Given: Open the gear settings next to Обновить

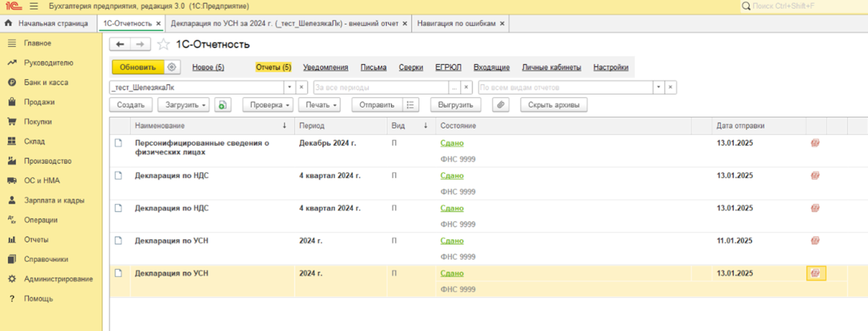Looking at the screenshot, I should [x=172, y=67].
